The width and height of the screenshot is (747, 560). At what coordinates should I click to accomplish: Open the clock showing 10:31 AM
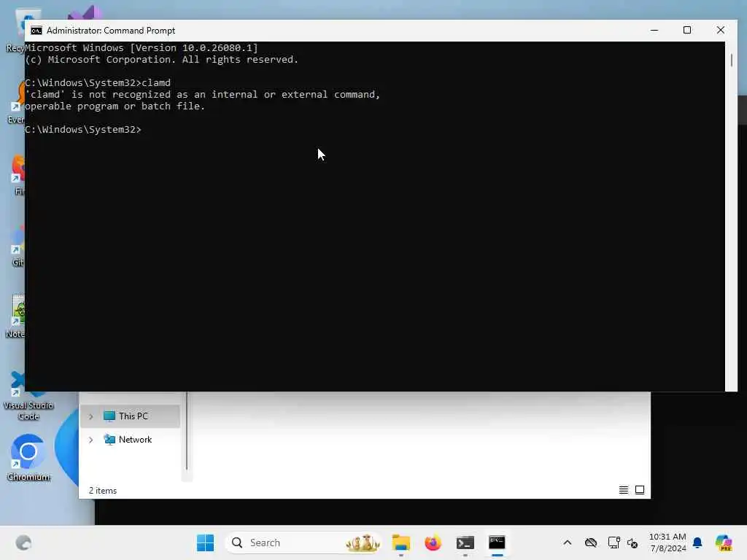tap(667, 542)
